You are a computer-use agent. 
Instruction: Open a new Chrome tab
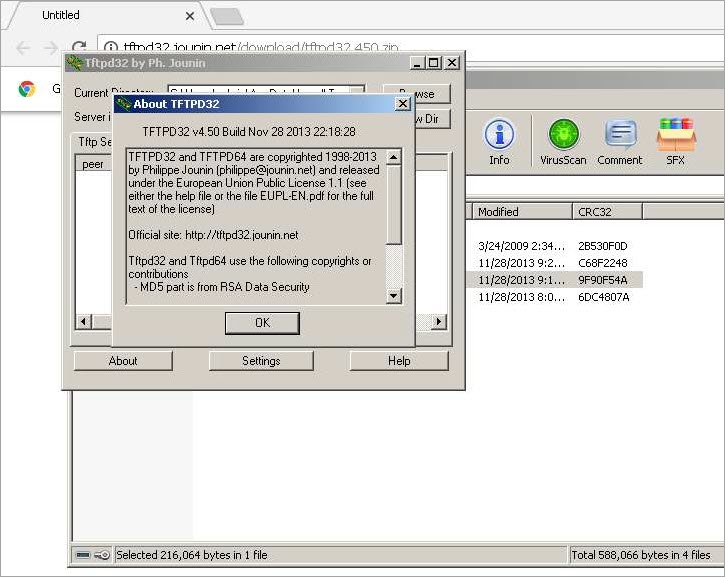(227, 16)
